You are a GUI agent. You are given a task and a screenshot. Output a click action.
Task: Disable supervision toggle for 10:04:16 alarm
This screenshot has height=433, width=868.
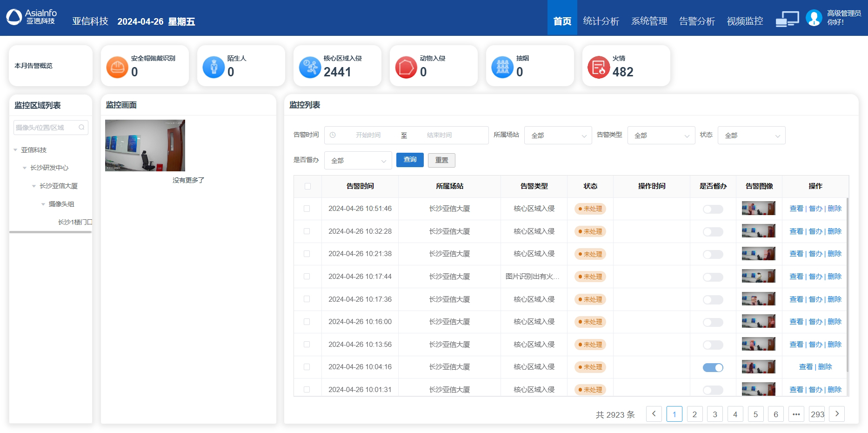pyautogui.click(x=713, y=367)
